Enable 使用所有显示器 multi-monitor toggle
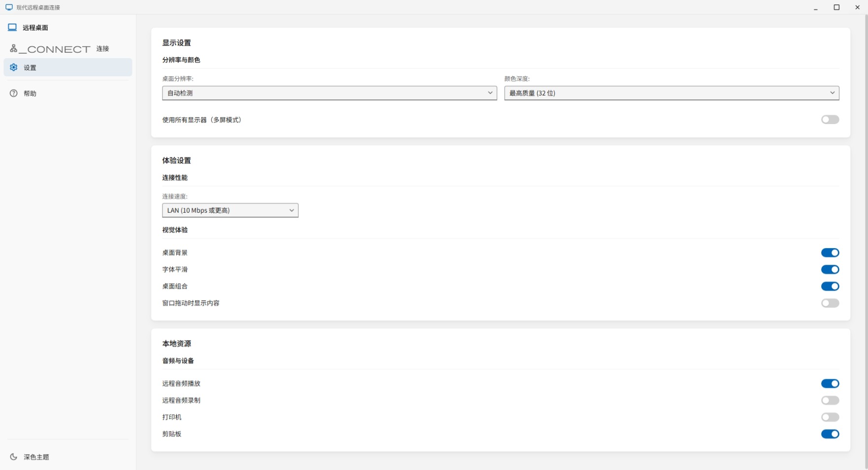This screenshot has width=868, height=470. point(830,120)
